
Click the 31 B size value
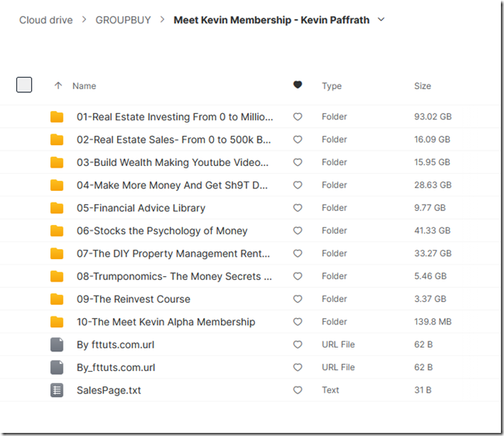pyautogui.click(x=423, y=390)
